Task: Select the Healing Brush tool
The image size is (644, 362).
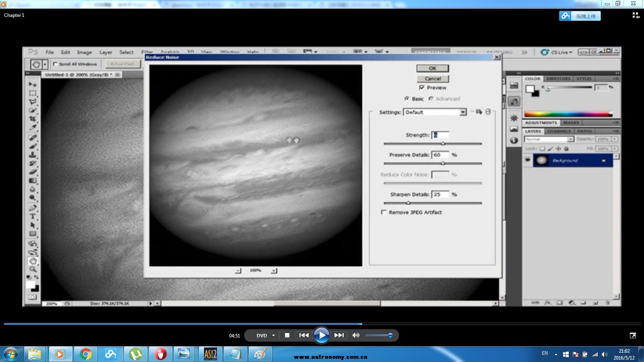Action: click(33, 138)
